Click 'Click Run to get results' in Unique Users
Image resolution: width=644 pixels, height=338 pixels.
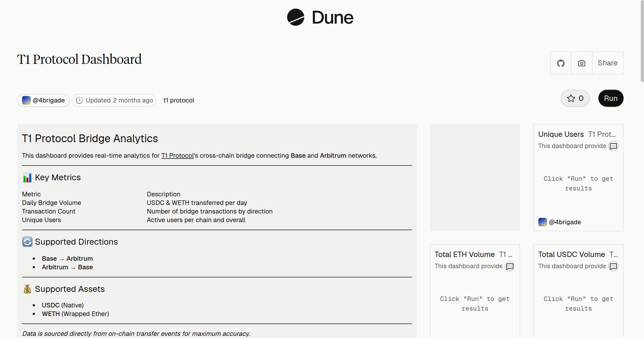tap(578, 183)
